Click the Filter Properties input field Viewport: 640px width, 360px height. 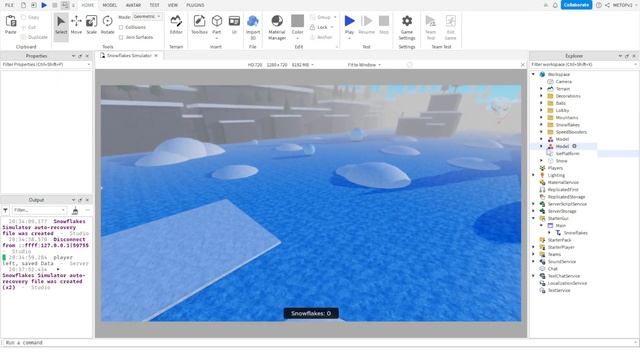[x=46, y=64]
